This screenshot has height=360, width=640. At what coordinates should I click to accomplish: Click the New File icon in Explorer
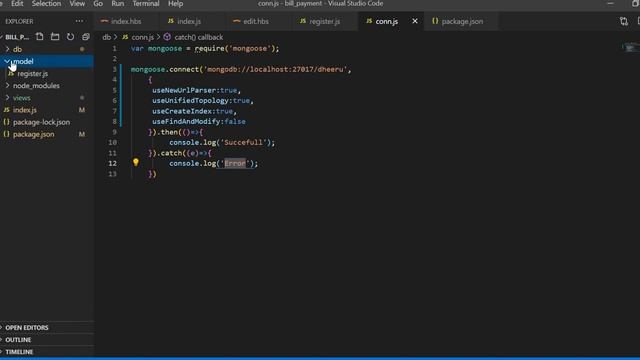[x=39, y=37]
